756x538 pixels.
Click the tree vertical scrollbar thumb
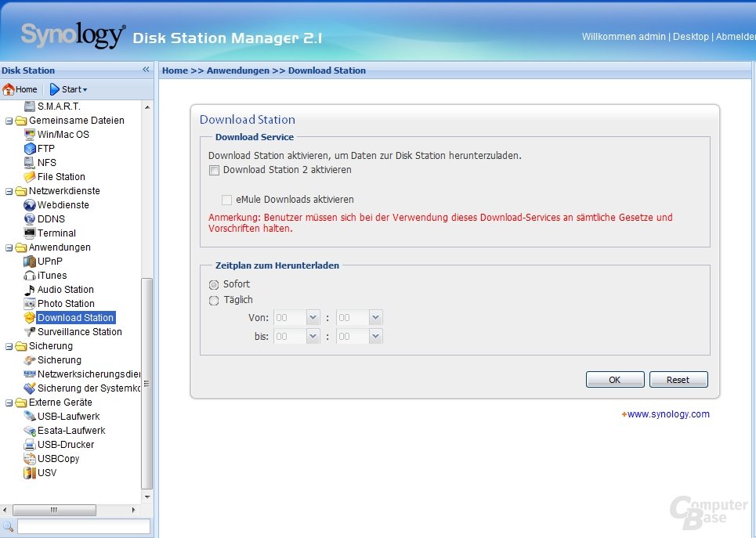[x=146, y=384]
